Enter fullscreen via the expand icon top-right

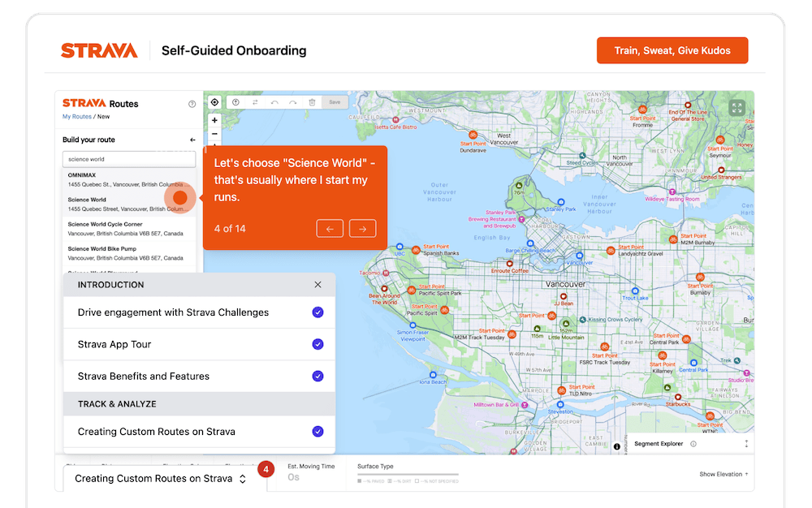736,105
